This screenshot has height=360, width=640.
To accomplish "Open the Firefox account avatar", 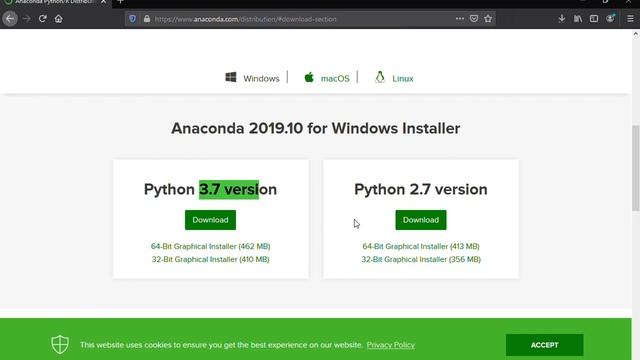I will [x=610, y=19].
